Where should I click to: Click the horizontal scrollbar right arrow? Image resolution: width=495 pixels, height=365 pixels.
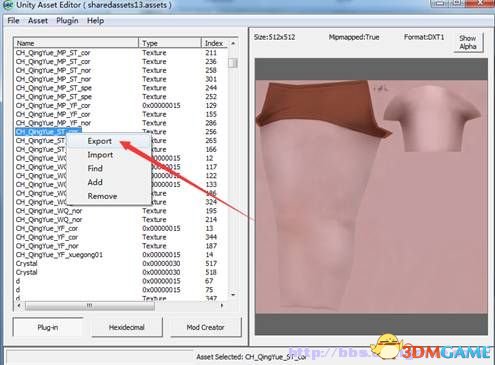[222, 305]
